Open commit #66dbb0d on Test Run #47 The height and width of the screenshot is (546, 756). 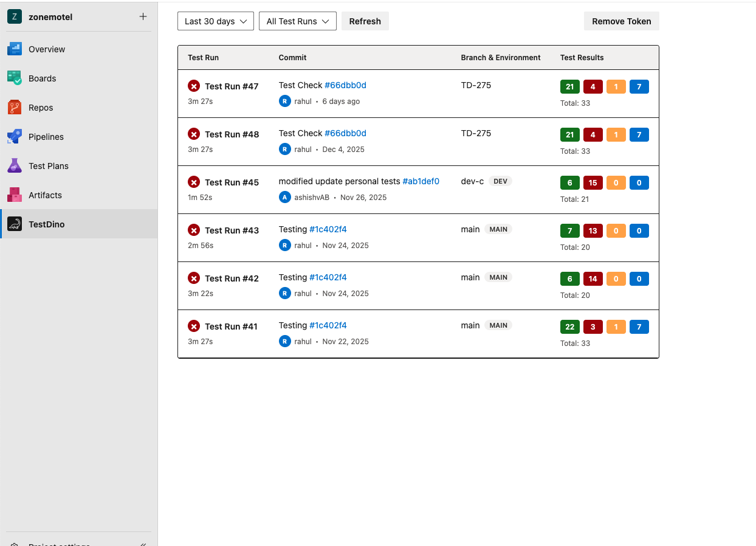(345, 85)
